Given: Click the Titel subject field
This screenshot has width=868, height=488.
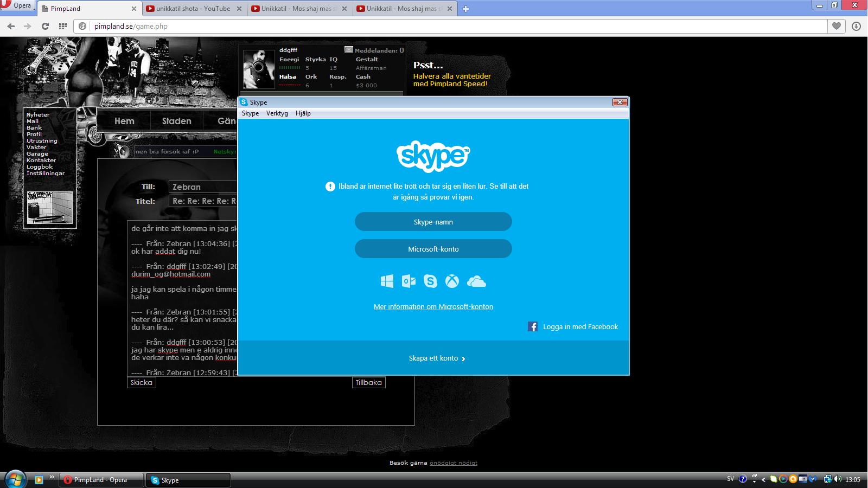Looking at the screenshot, I should tap(203, 201).
